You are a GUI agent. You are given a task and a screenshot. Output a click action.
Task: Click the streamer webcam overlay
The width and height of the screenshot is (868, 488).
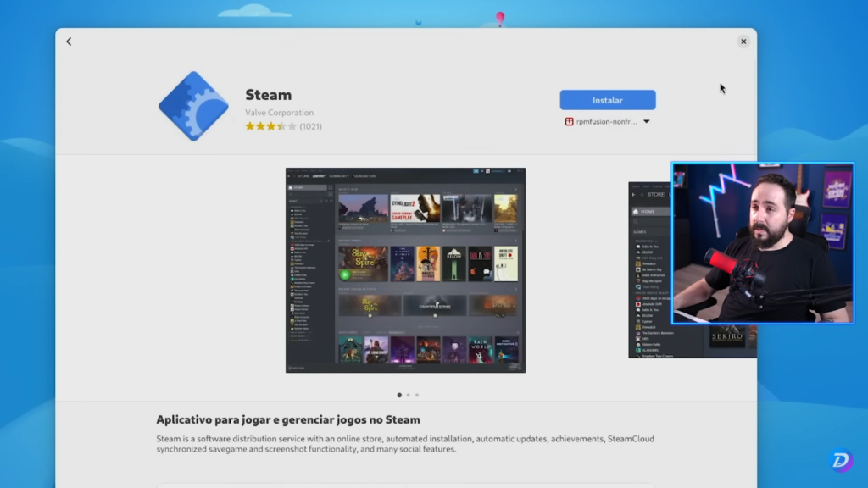coord(763,243)
